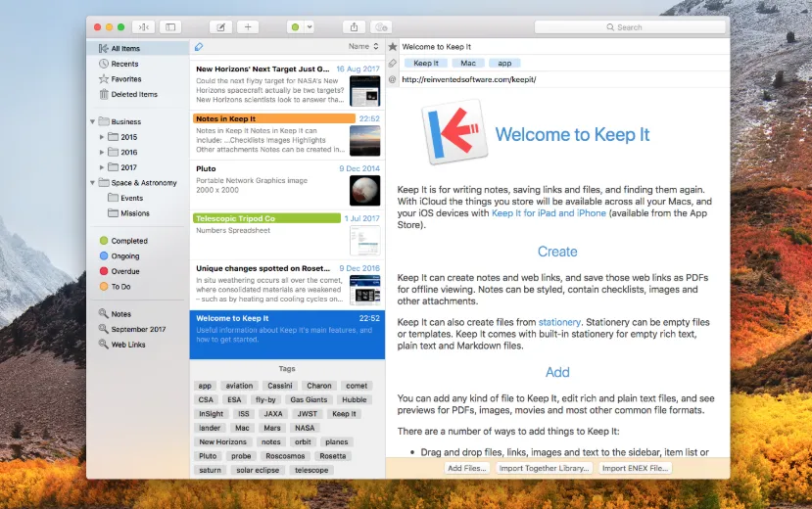Click the Pluto image thumbnail

(x=364, y=190)
